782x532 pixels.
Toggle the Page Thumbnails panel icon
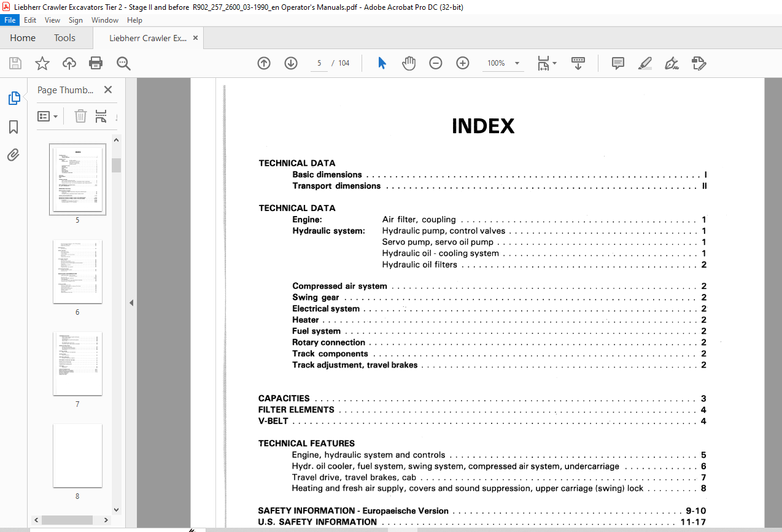click(x=14, y=98)
